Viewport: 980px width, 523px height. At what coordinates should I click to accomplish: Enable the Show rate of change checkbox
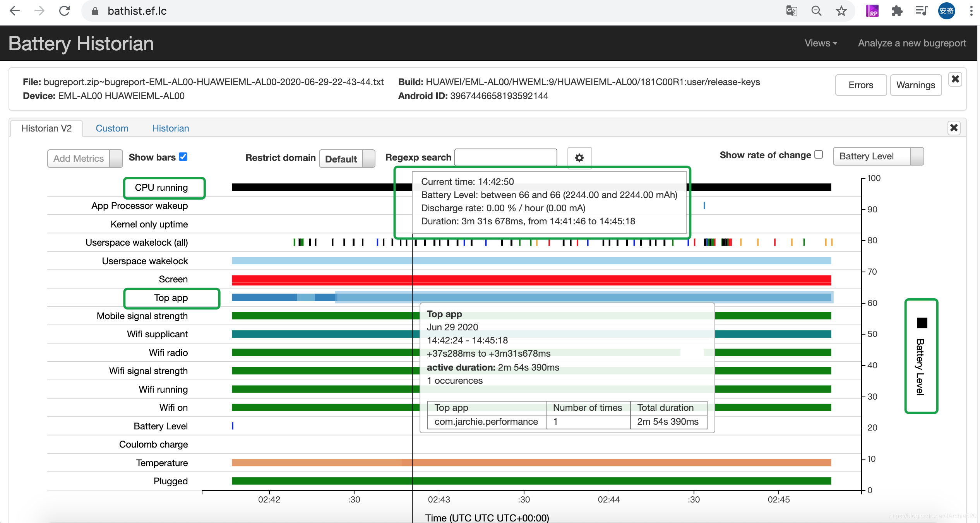(x=818, y=154)
